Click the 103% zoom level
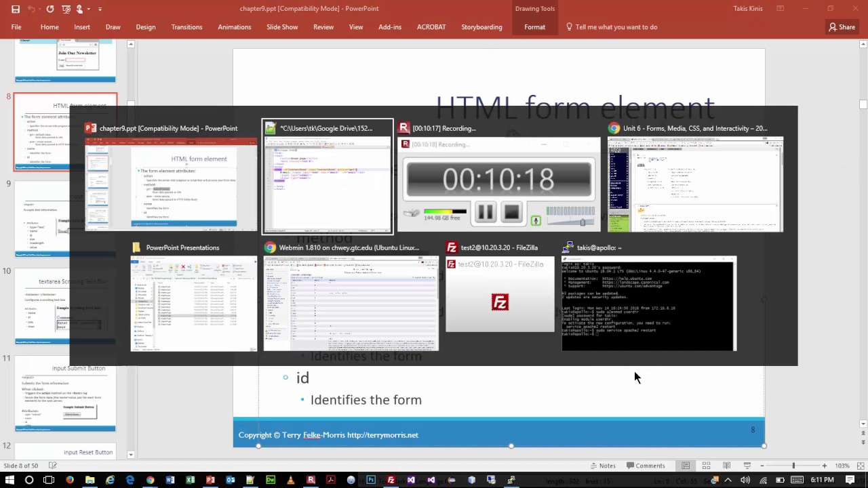868x488 pixels. [842, 466]
